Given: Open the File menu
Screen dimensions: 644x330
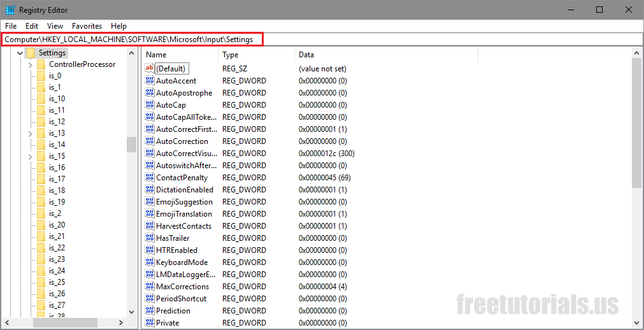Looking at the screenshot, I should pyautogui.click(x=11, y=26).
